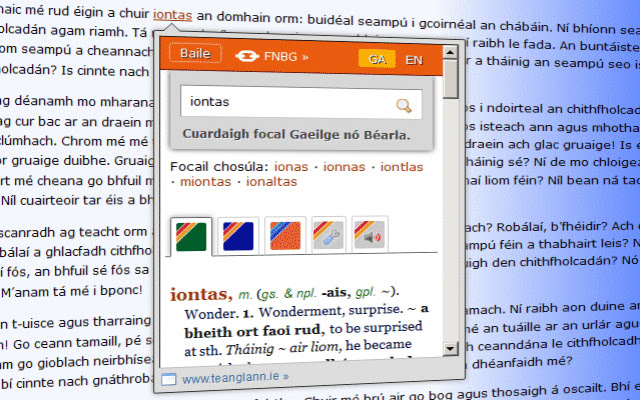Viewport: 640px width, 400px height.
Task: Select the green dictionary tab
Action: [x=191, y=237]
